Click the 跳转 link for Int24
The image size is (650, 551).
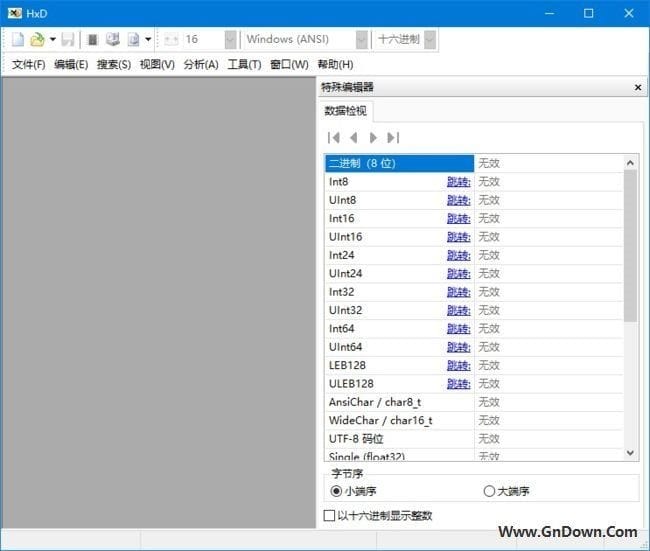click(x=458, y=255)
